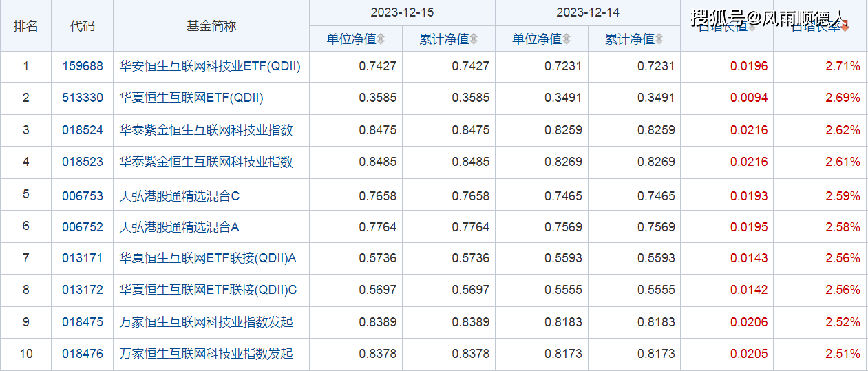This screenshot has width=868, height=371.
Task: Select the 0.0195 daily growth value
Action: [x=749, y=226]
